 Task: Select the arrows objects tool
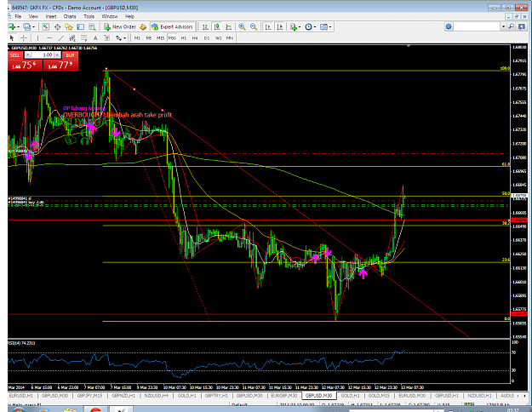click(119, 38)
